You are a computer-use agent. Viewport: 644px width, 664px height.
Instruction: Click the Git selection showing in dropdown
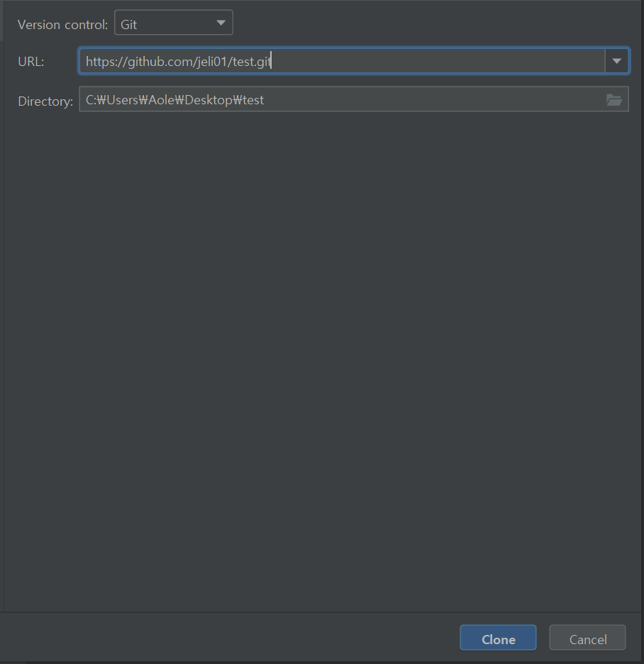(128, 22)
